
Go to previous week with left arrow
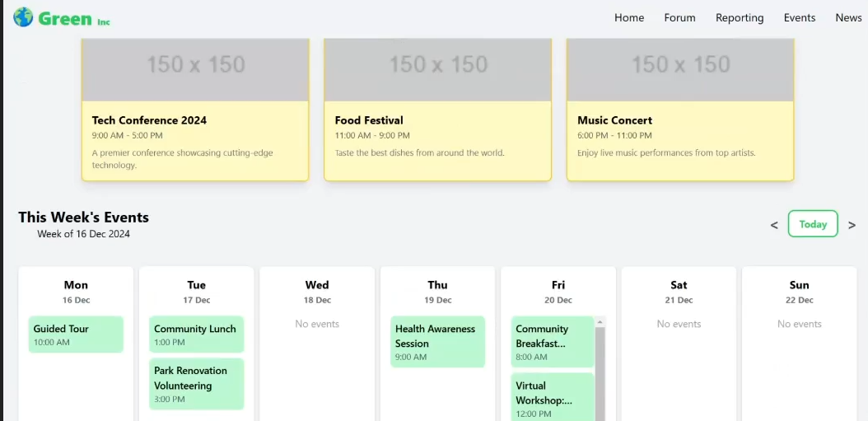[x=774, y=225]
